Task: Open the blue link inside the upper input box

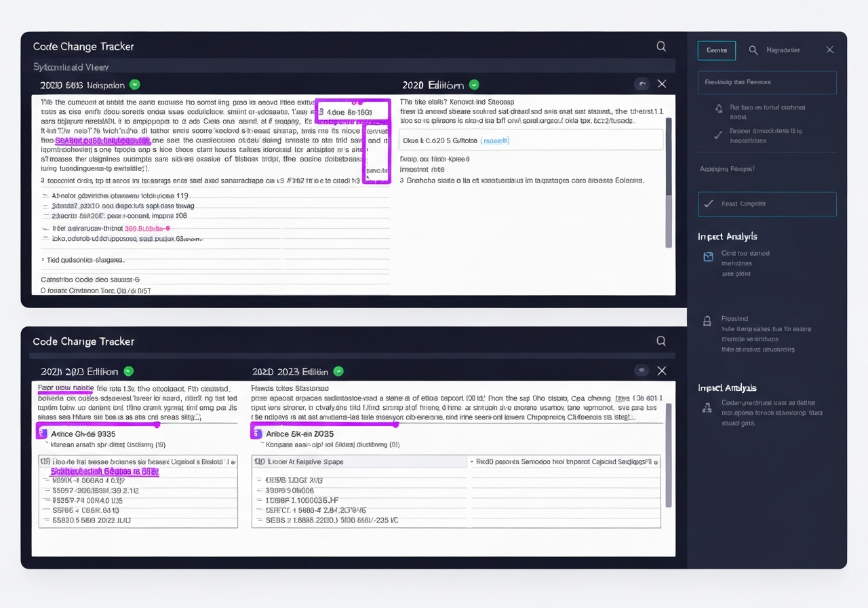Action: [x=494, y=140]
